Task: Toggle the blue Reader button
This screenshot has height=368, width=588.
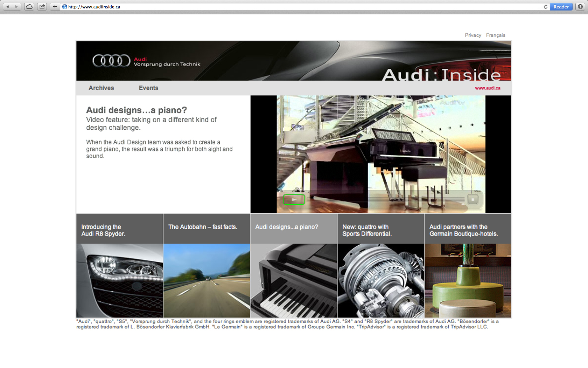Action: click(561, 7)
